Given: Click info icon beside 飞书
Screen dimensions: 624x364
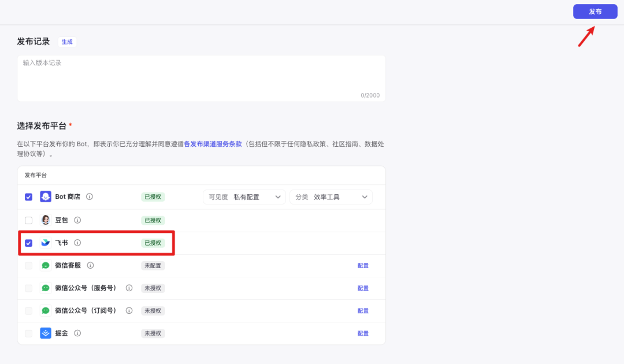Looking at the screenshot, I should (x=77, y=243).
